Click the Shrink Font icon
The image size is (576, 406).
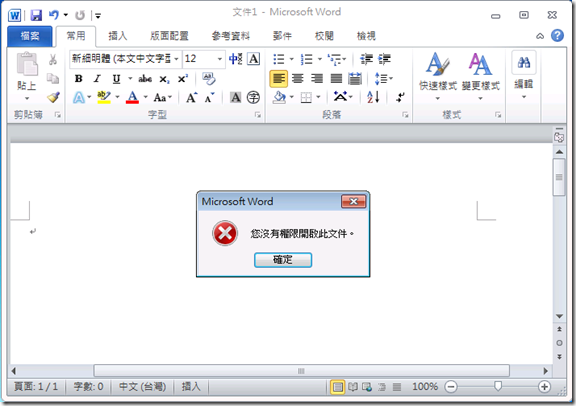coord(209,98)
